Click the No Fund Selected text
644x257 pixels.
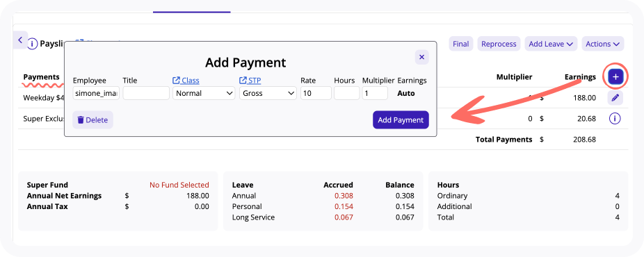(179, 185)
